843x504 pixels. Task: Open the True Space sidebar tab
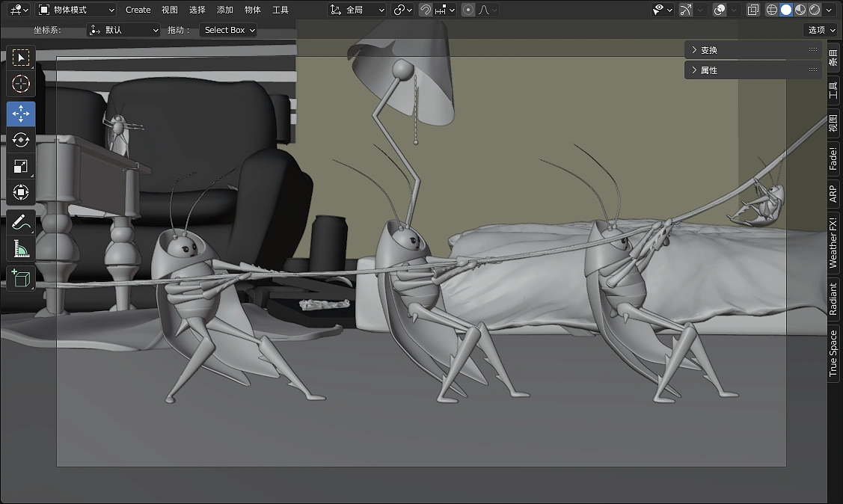[833, 354]
